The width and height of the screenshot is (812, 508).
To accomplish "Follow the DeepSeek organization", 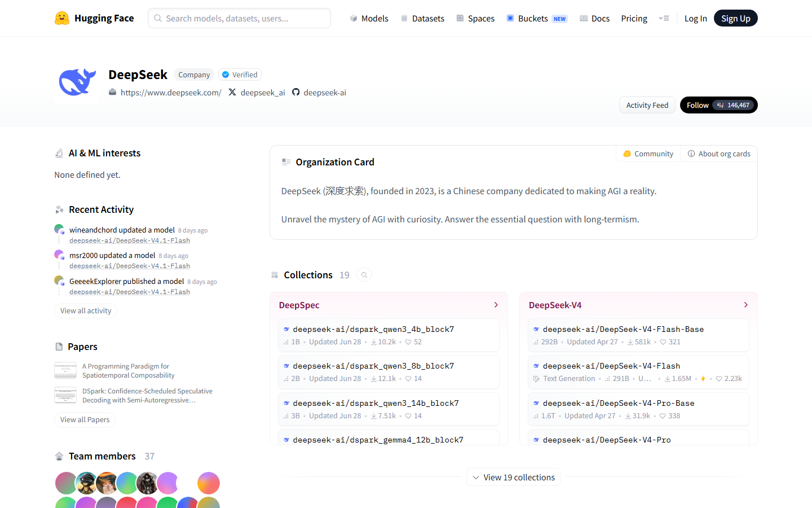I will click(719, 105).
